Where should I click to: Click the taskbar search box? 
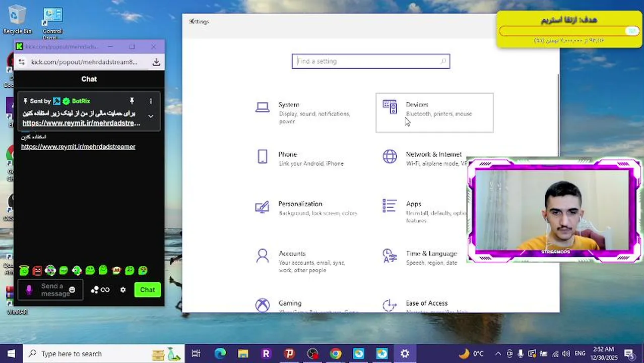(103, 354)
